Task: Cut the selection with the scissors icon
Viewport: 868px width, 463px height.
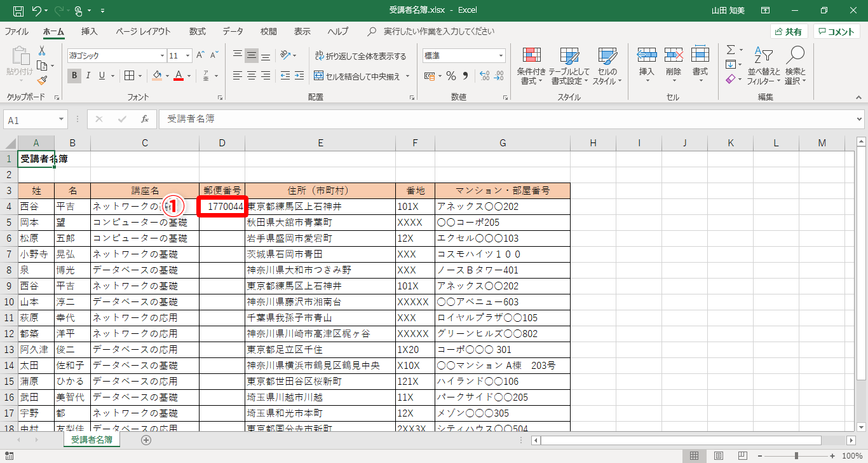Action: coord(42,51)
